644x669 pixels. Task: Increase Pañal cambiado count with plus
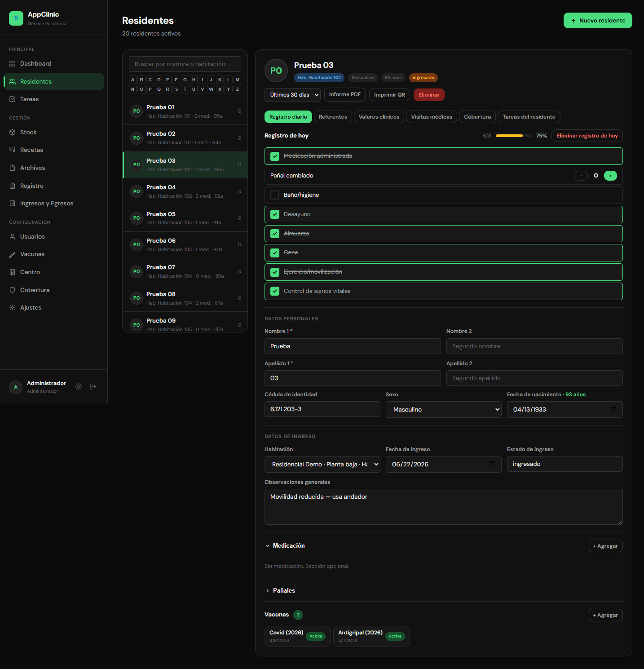(x=610, y=176)
